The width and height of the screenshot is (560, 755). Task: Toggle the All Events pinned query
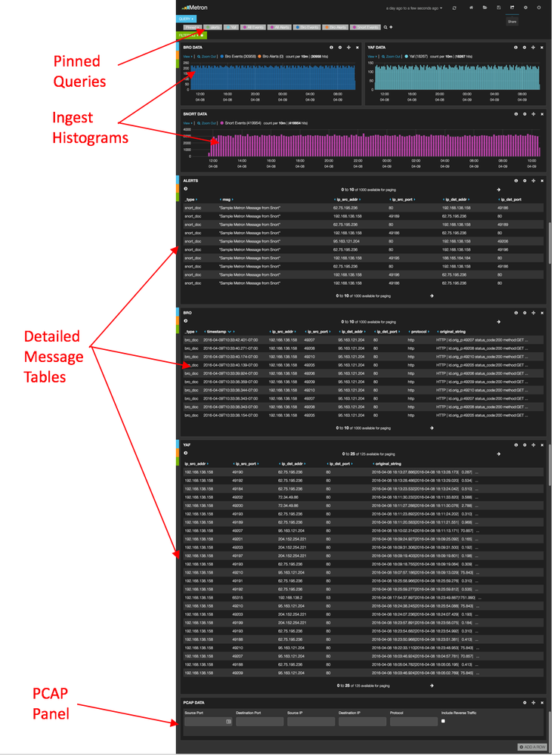pos(253,27)
